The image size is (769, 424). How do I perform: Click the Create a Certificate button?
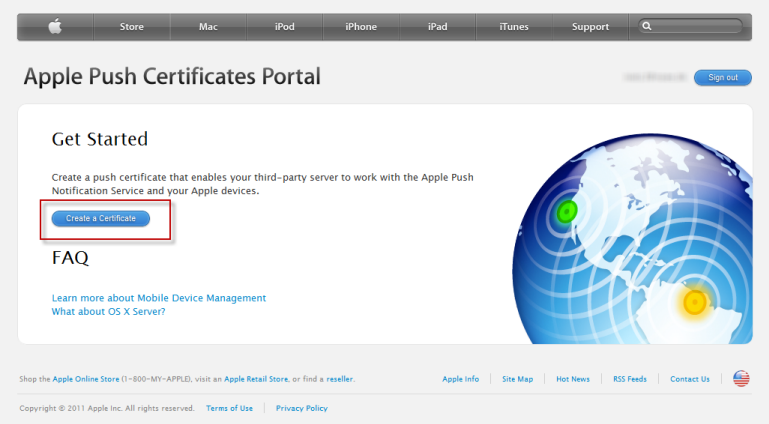click(x=101, y=218)
